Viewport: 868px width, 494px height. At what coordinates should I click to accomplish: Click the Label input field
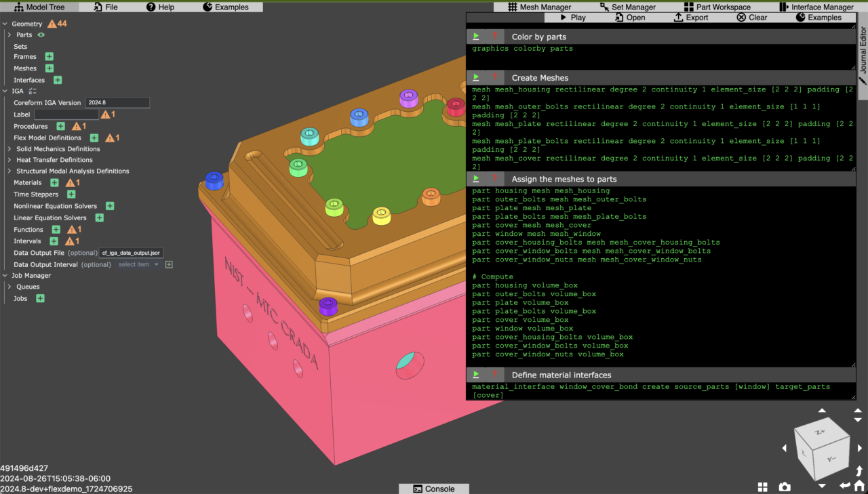[x=66, y=115]
